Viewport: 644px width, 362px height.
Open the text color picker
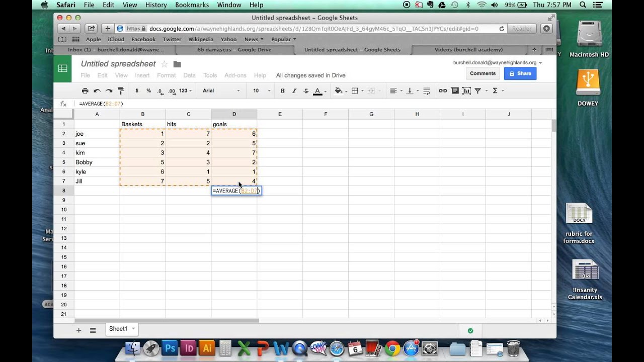click(317, 91)
